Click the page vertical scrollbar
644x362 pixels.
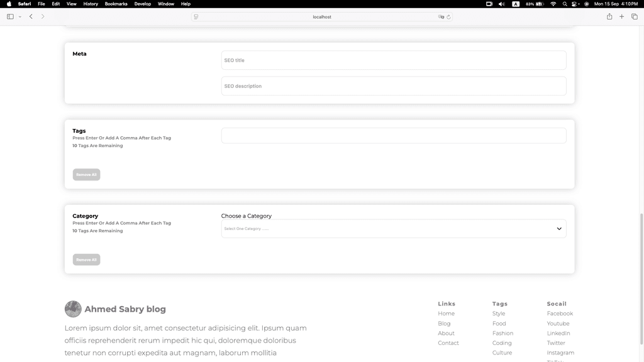(x=641, y=279)
